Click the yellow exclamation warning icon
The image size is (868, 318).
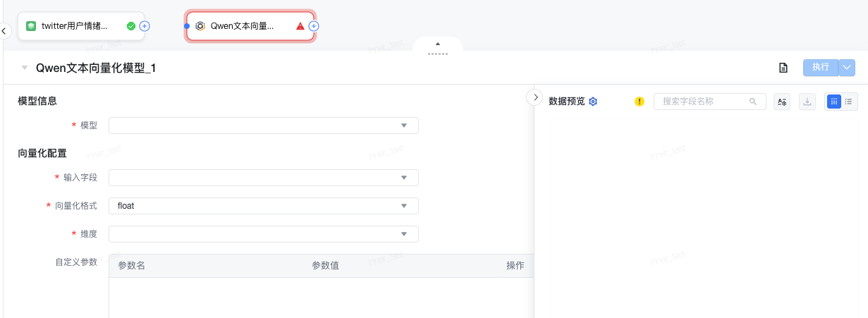click(x=640, y=102)
